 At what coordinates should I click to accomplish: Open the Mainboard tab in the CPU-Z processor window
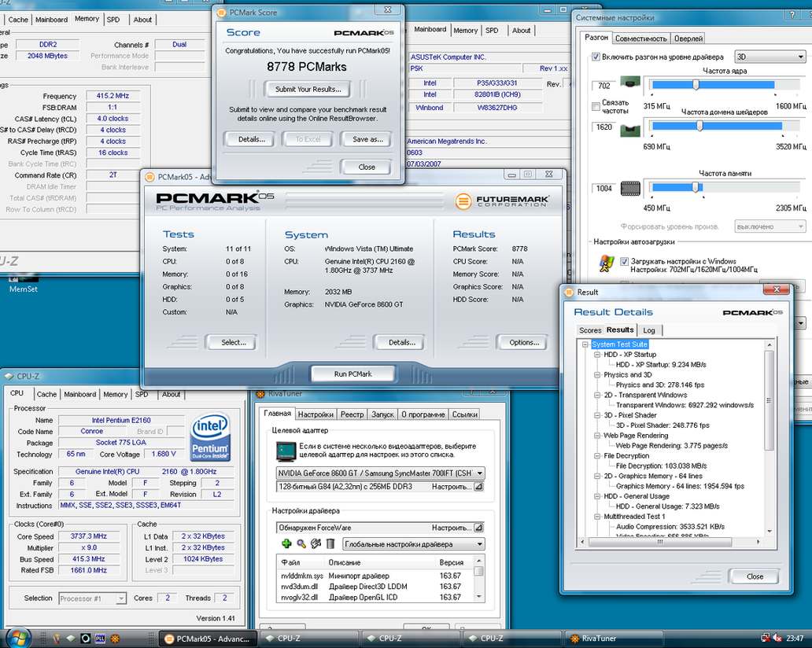point(79,395)
